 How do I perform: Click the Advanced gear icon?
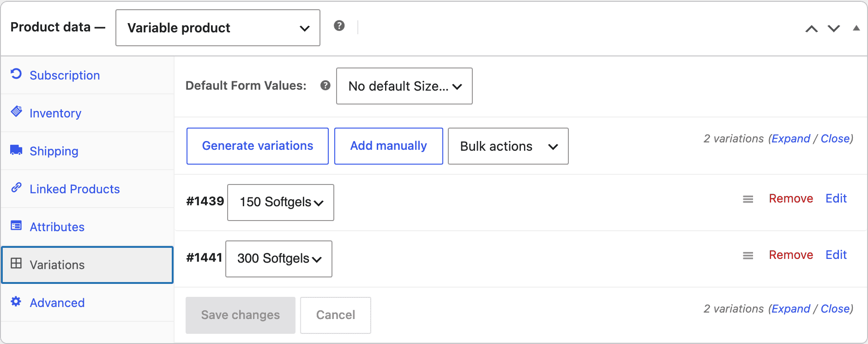pos(16,301)
